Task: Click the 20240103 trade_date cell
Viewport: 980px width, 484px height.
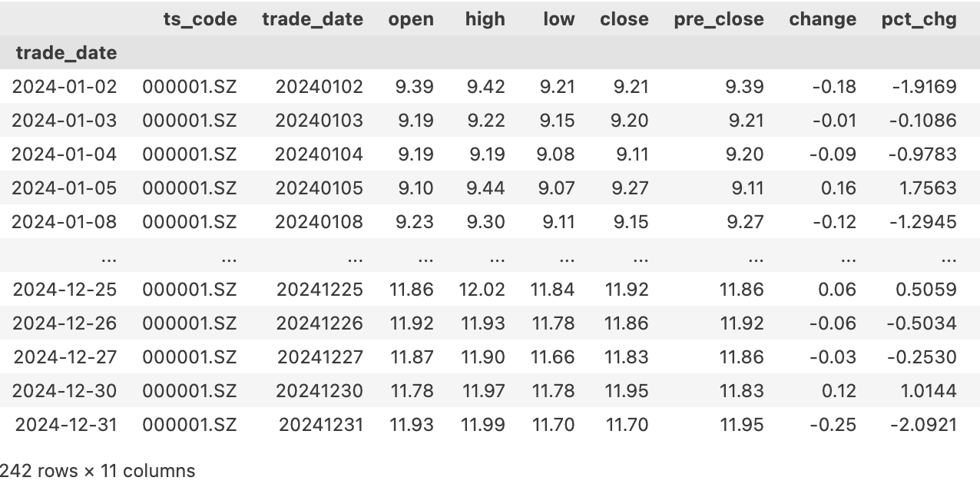Action: point(319,121)
